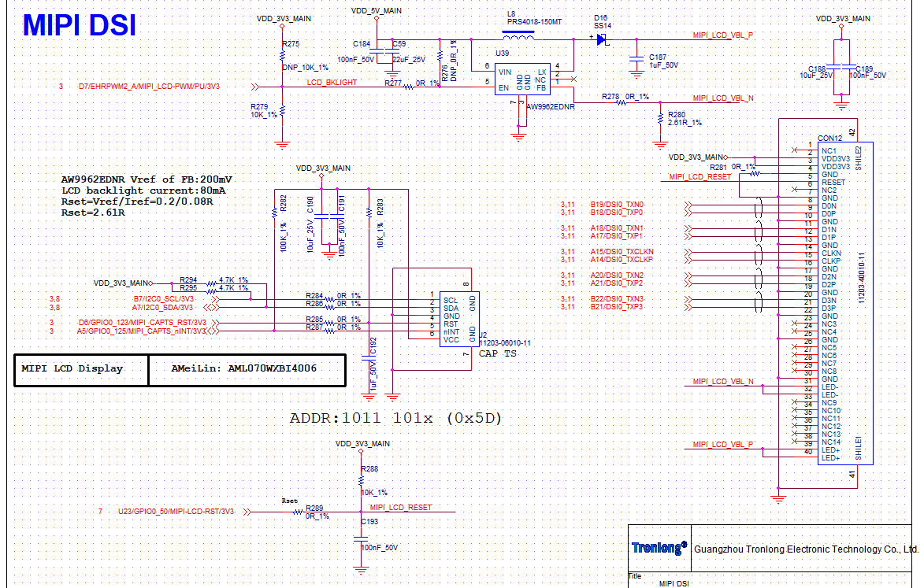Viewport: 924px width, 588px height.
Task: Click the D7/EHRPWM2_A/MIPI_LCD-PWM/PU/3V3 port
Action: point(149,87)
